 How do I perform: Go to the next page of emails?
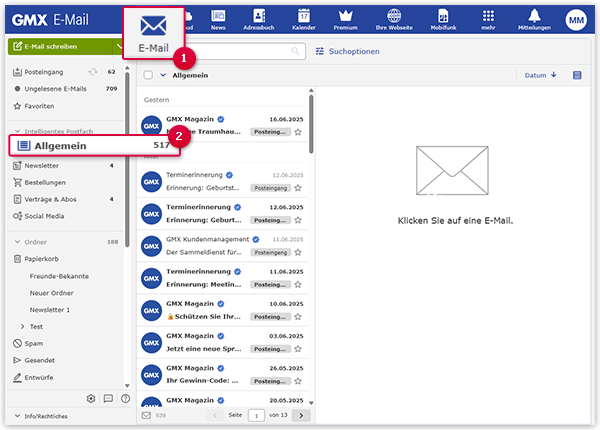tap(301, 415)
